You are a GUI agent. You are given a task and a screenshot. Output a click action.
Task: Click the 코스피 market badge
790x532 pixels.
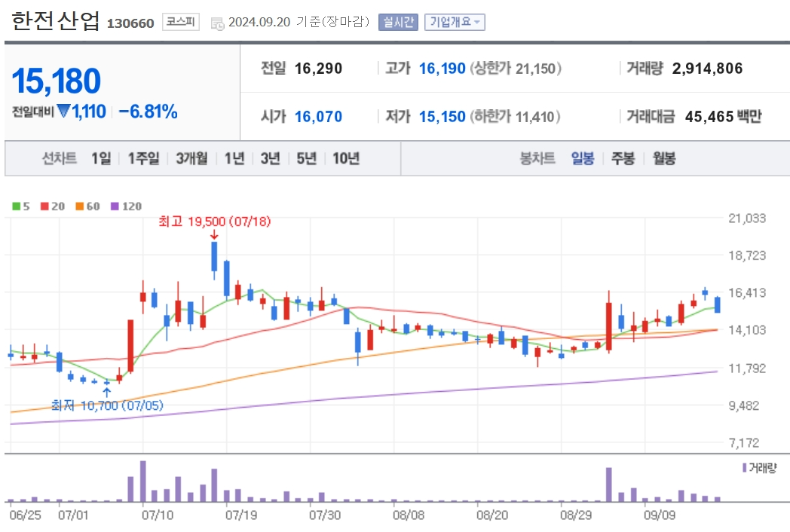click(180, 22)
